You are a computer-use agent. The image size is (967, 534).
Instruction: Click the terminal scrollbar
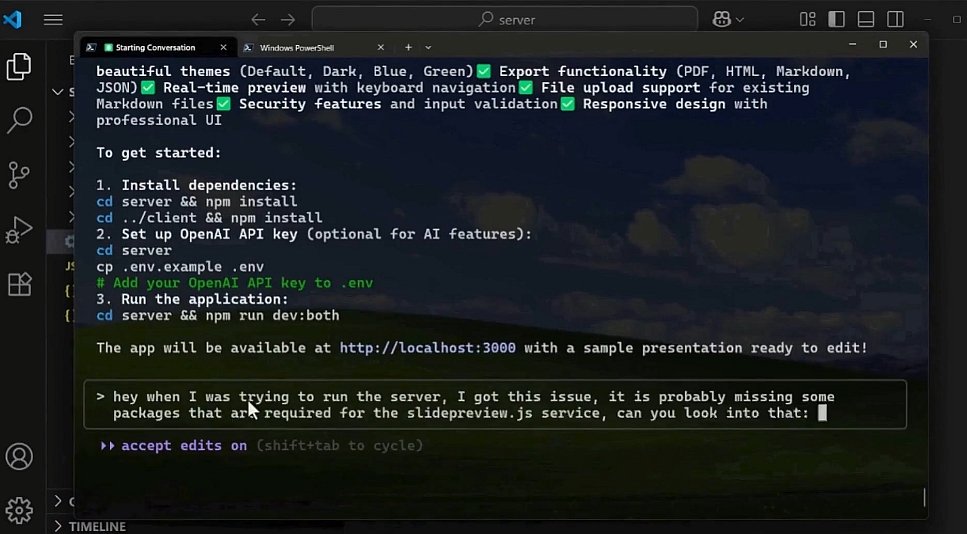click(x=924, y=497)
